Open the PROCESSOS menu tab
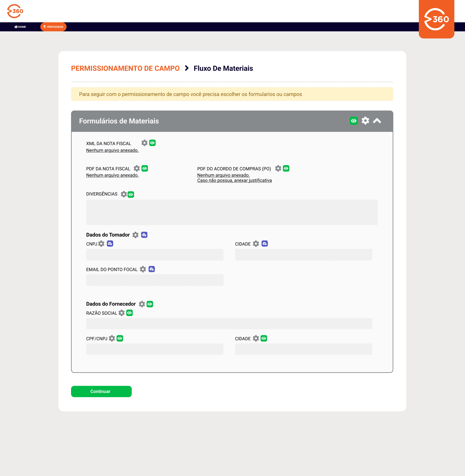 pyautogui.click(x=53, y=27)
